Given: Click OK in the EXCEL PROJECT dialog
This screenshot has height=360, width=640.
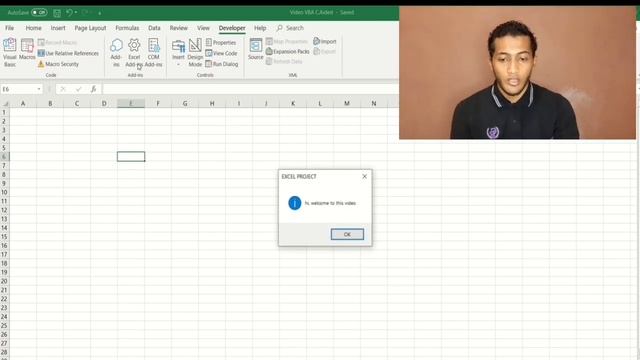Looking at the screenshot, I should [x=347, y=234].
